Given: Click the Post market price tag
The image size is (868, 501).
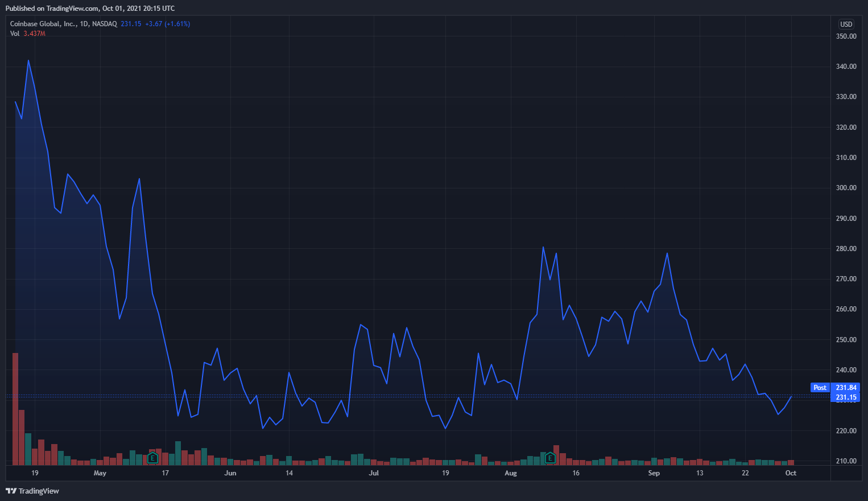Looking at the screenshot, I should pos(820,388).
